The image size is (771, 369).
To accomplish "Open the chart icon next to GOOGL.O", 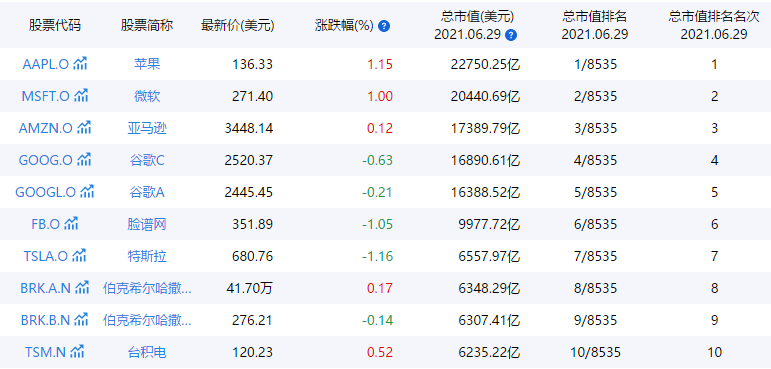I will click(87, 192).
